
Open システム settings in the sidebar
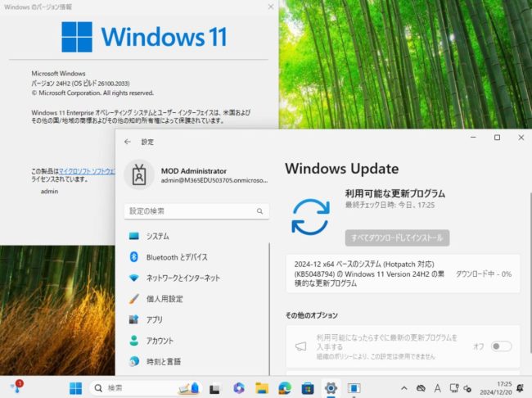157,236
